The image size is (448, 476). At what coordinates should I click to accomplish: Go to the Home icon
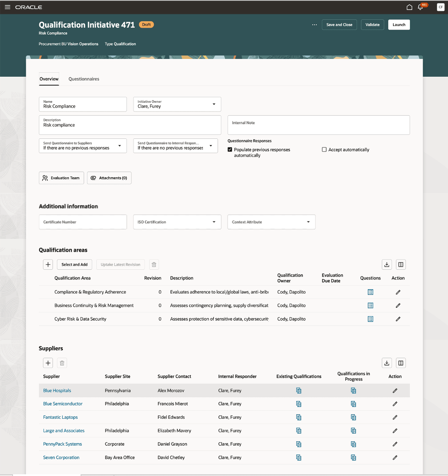409,7
